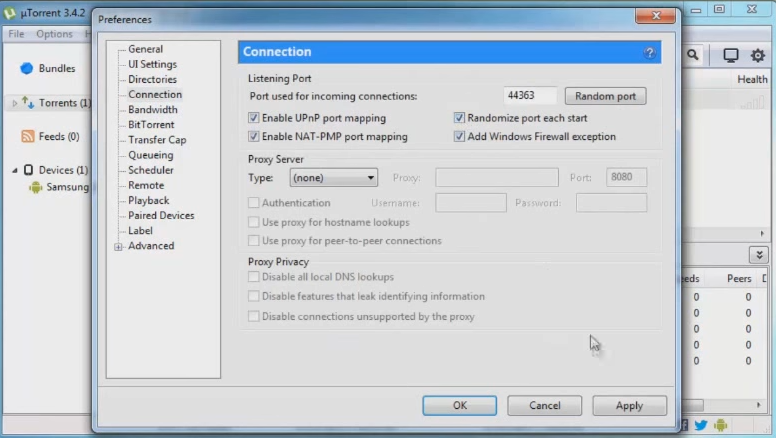Image resolution: width=776 pixels, height=438 pixels.
Task: Click the proxy Port 8080 field
Action: 627,177
